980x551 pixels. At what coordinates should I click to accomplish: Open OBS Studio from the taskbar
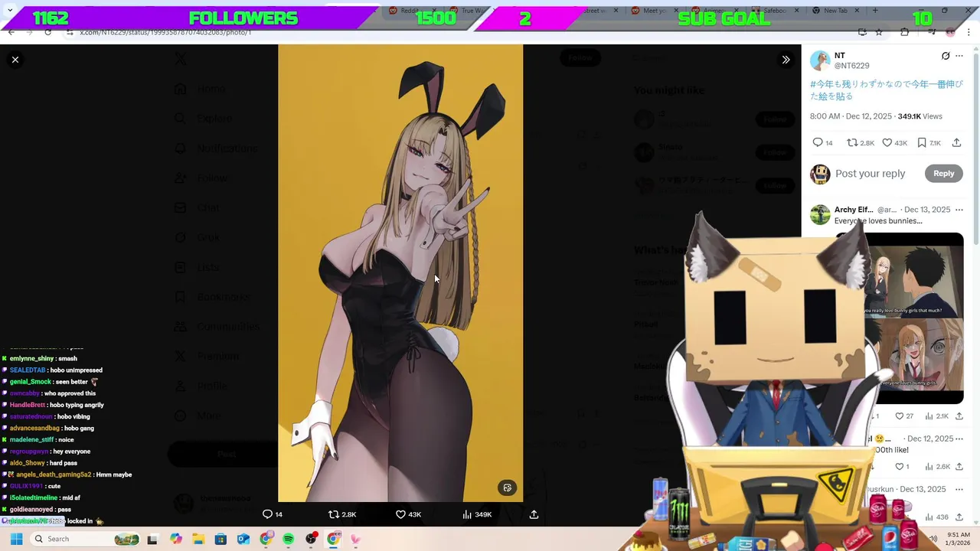coord(311,539)
